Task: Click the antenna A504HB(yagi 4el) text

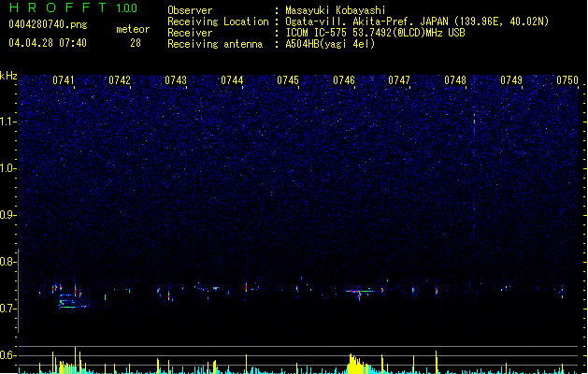Action: pyautogui.click(x=330, y=44)
